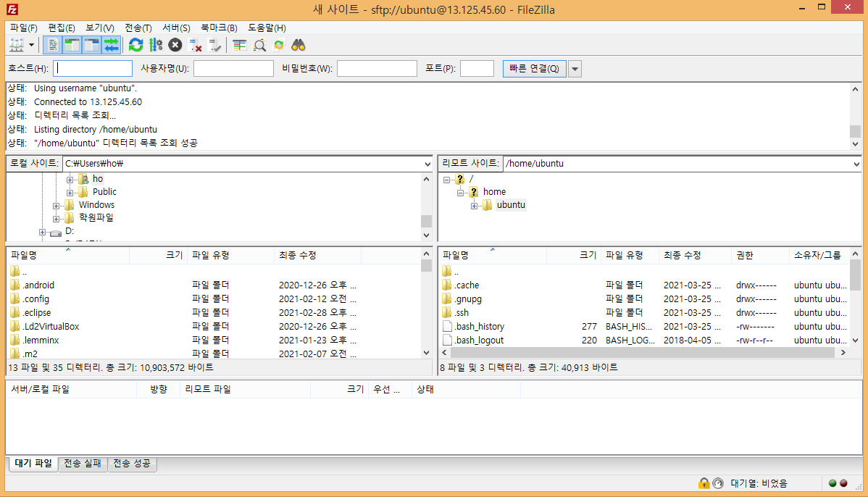Toggle the transfer queue display icon
This screenshot has width=868, height=497.
112,46
